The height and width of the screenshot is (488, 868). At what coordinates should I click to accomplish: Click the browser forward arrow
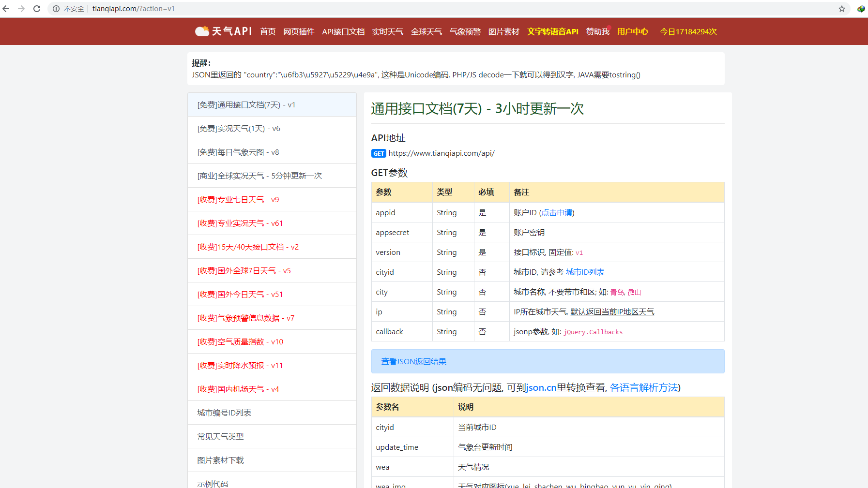[21, 9]
